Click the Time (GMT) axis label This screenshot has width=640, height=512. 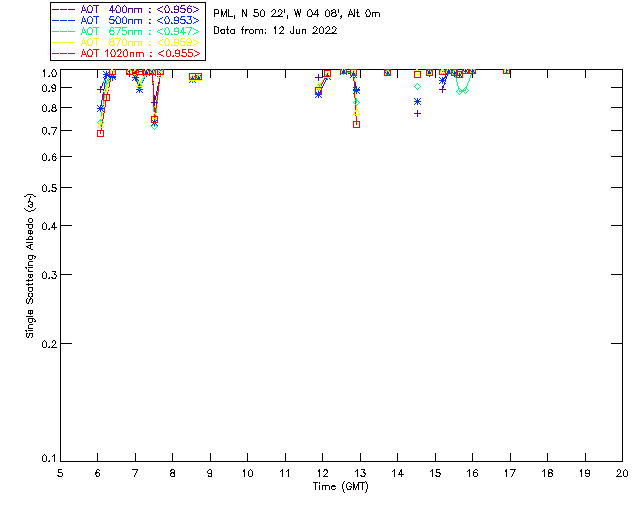point(341,487)
